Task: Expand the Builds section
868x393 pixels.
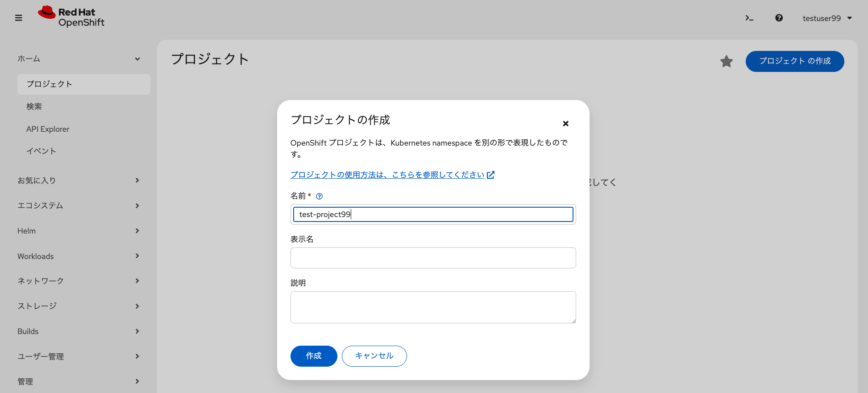Action: pos(79,331)
